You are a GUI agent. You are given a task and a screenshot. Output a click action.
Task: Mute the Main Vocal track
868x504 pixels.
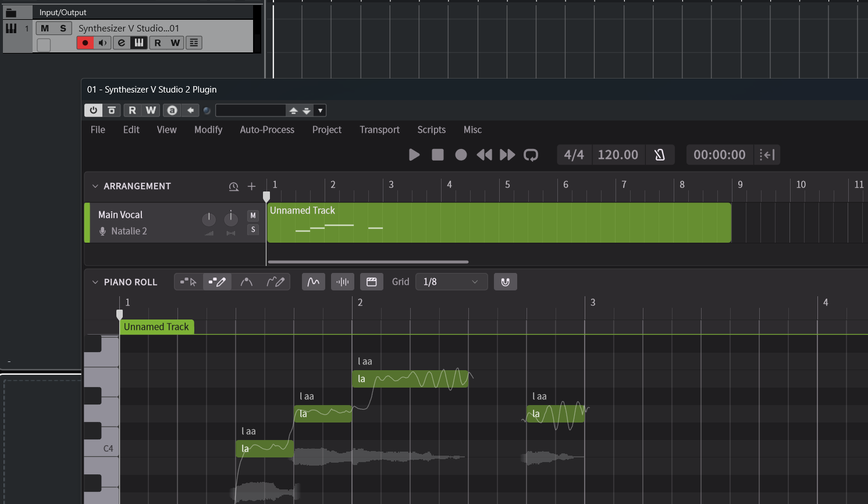253,215
